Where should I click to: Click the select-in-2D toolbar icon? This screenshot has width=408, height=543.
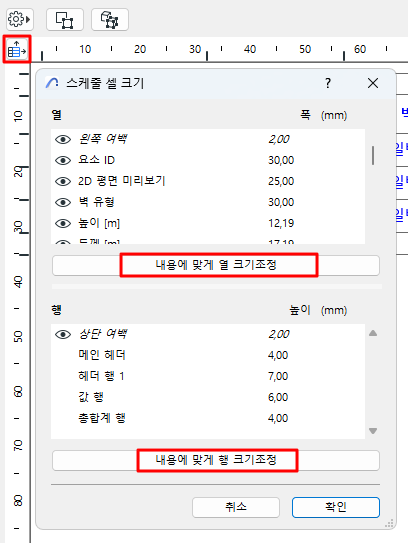(x=65, y=20)
